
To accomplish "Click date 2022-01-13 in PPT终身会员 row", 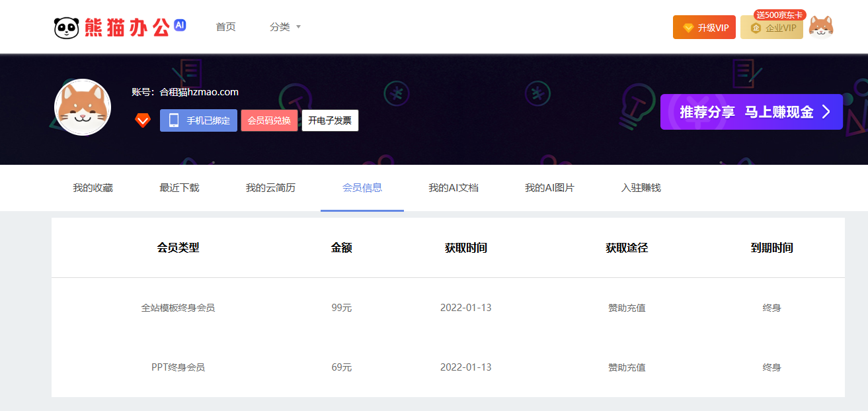I will [466, 367].
